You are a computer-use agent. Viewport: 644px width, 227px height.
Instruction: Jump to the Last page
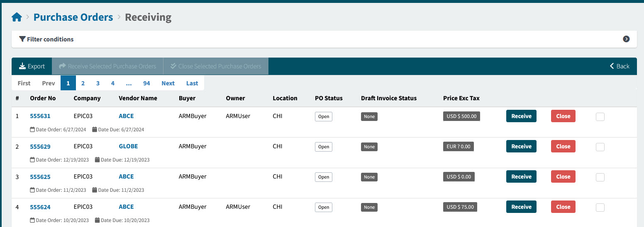(x=192, y=83)
